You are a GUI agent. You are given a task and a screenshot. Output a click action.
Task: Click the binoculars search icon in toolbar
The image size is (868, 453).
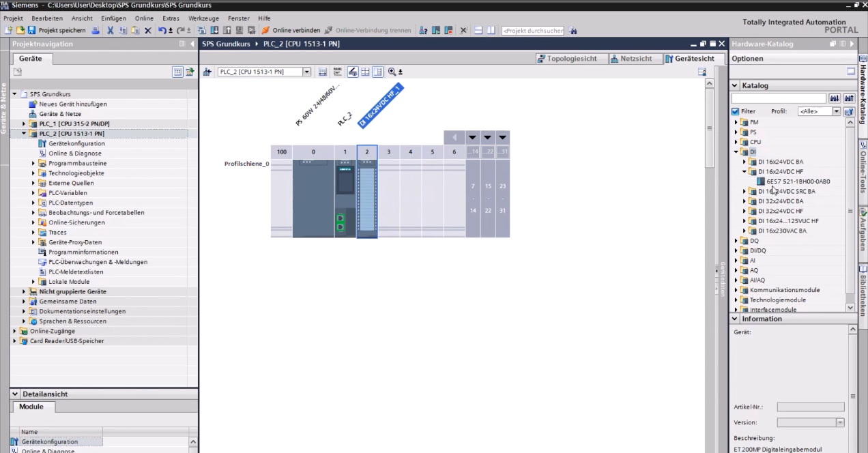click(573, 31)
